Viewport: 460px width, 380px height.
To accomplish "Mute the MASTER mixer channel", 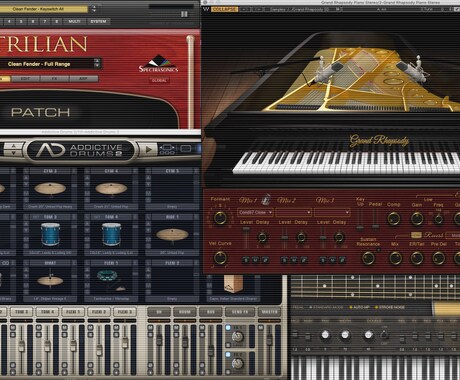I will pos(261,327).
